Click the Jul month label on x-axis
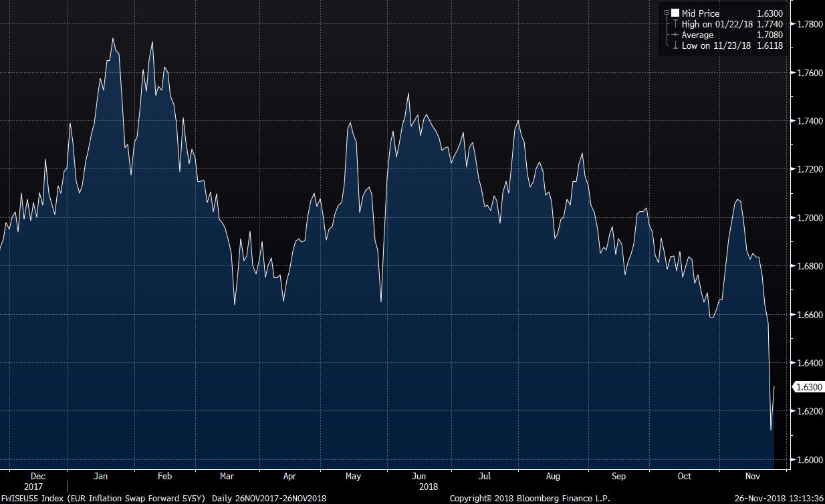 485,477
